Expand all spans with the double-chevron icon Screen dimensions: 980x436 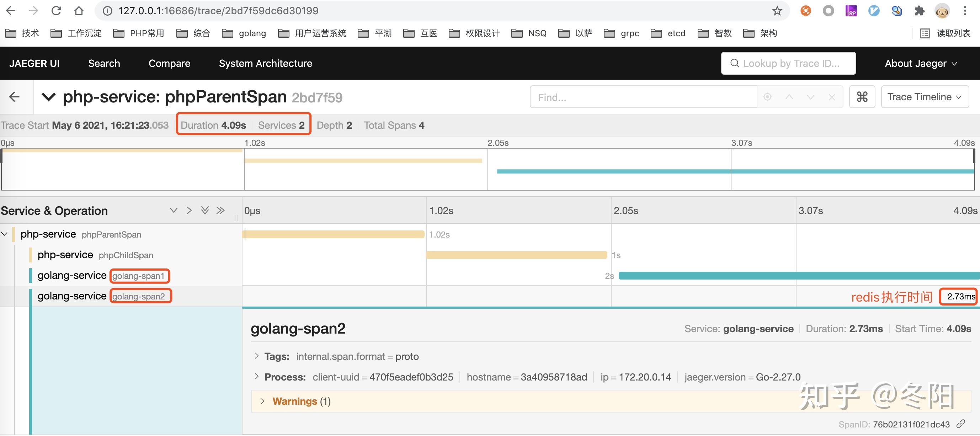(205, 211)
